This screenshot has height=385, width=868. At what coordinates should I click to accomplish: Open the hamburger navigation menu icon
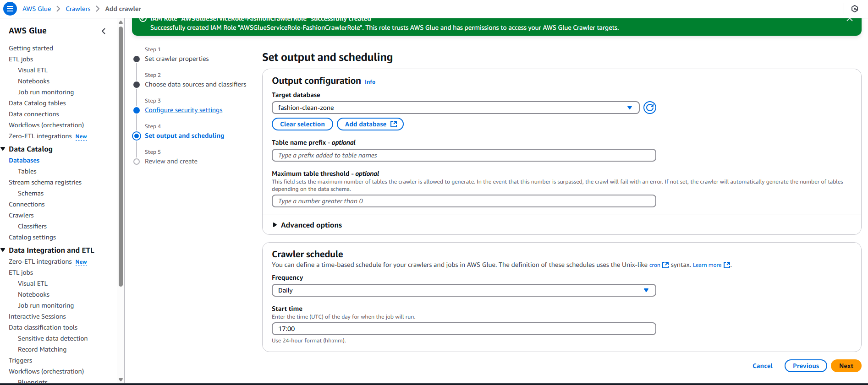click(10, 9)
